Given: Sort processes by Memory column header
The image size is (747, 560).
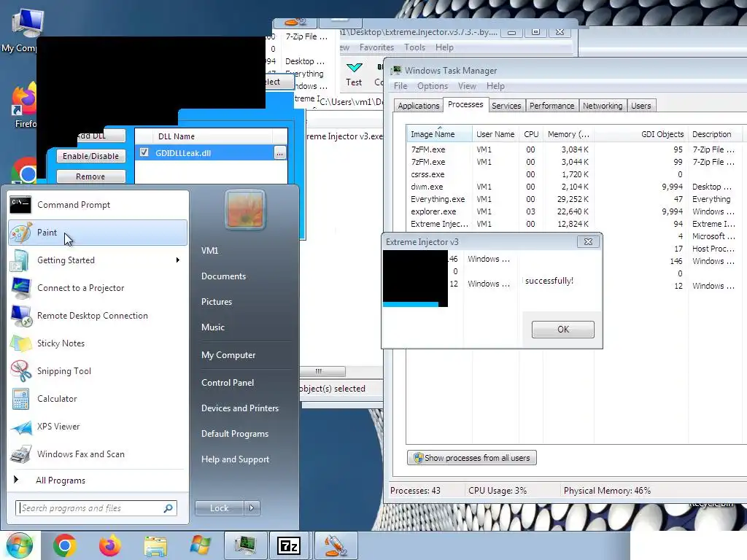Looking at the screenshot, I should click(x=568, y=134).
